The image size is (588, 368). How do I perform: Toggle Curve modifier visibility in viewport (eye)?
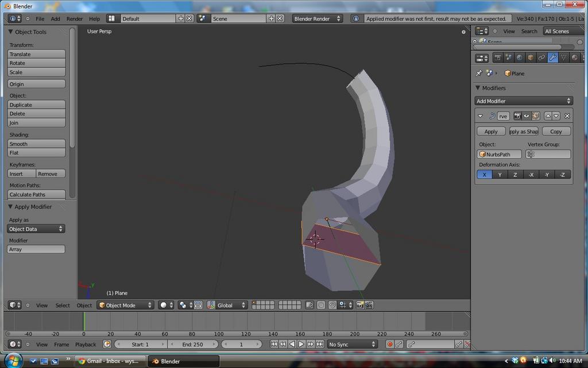pos(527,116)
